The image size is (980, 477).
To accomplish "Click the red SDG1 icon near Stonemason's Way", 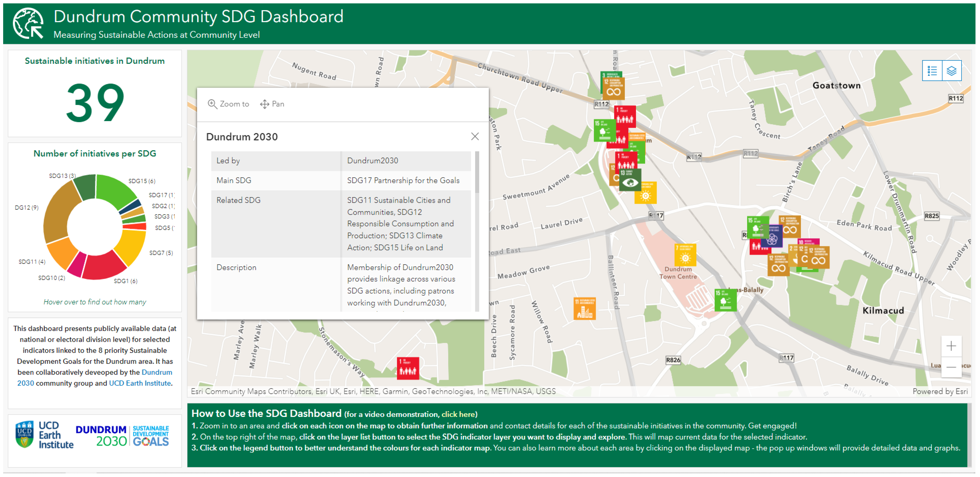I will [408, 368].
